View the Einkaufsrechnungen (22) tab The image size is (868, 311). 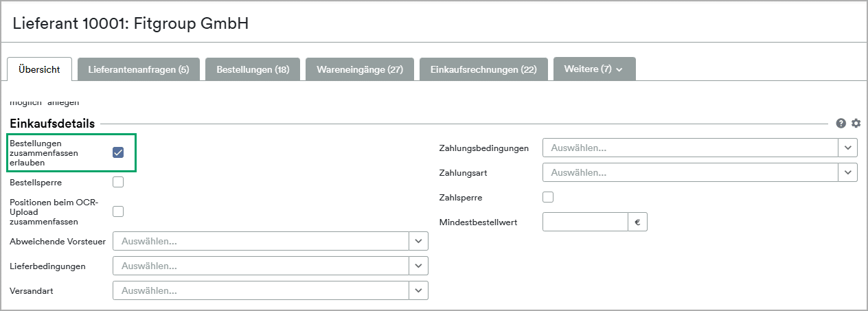tap(483, 69)
